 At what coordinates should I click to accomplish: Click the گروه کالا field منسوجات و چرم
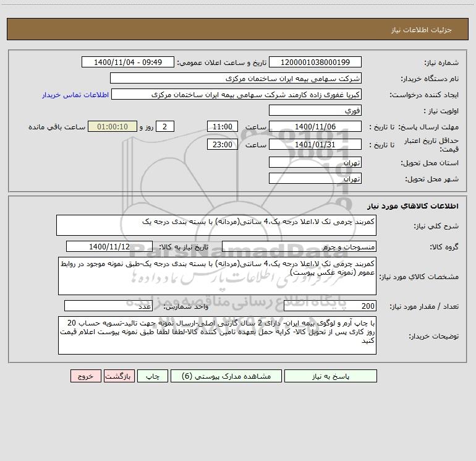299,246
